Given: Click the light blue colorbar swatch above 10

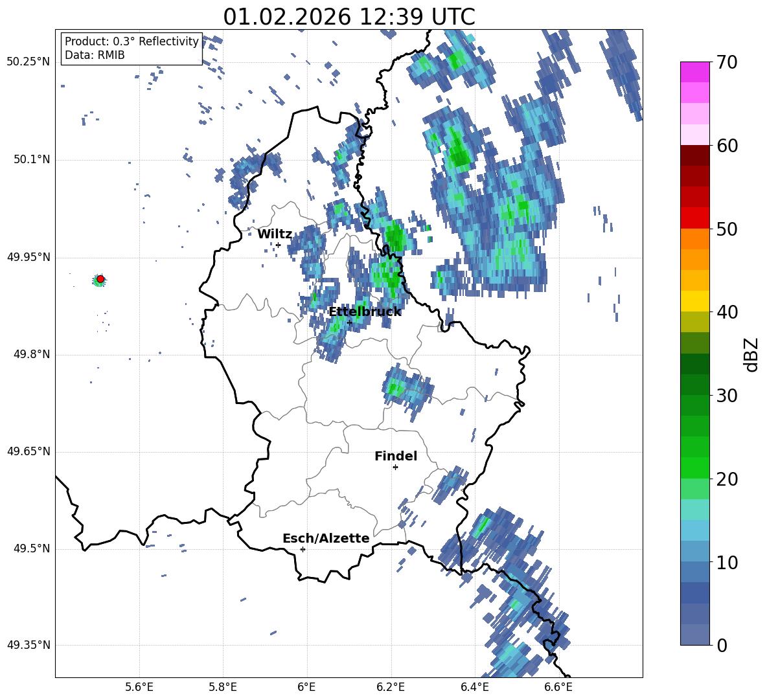Looking at the screenshot, I should click(x=694, y=550).
